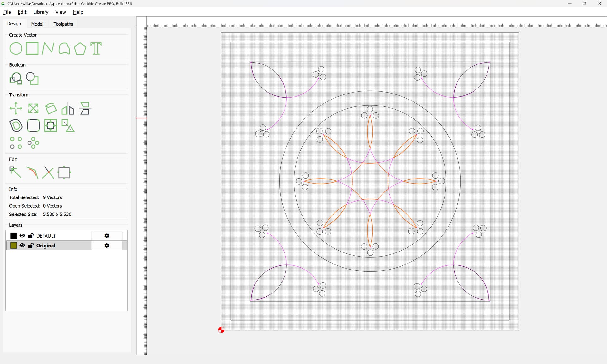Hide the DEFAULT layer with eye icon
The height and width of the screenshot is (364, 607).
[22, 236]
